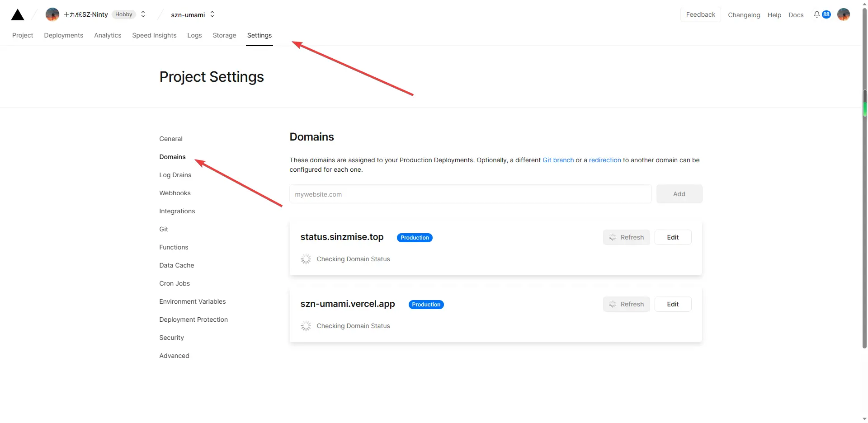Screen dimensions: 868x423
Task: Open Advanced settings
Action: tap(174, 356)
